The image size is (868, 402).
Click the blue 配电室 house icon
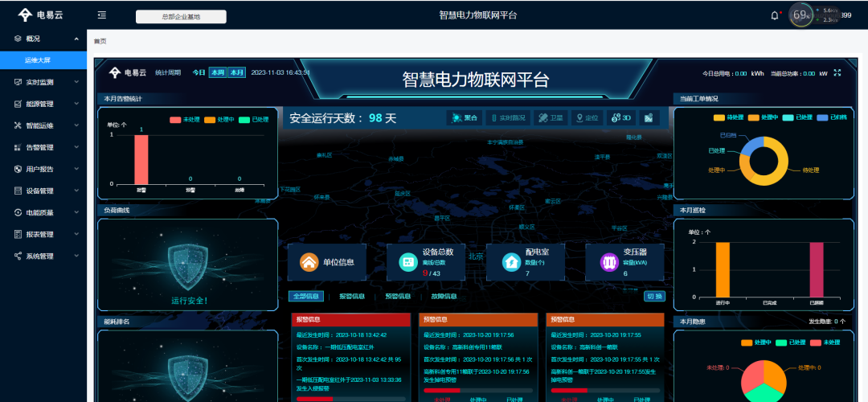511,262
